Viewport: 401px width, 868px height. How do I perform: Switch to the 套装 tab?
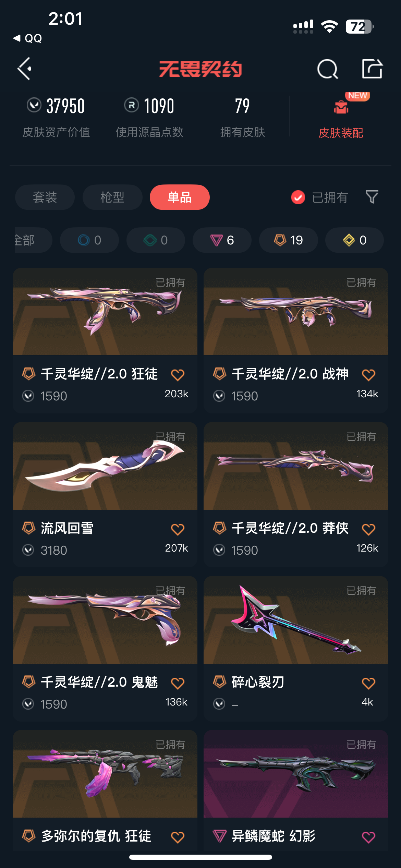point(45,197)
